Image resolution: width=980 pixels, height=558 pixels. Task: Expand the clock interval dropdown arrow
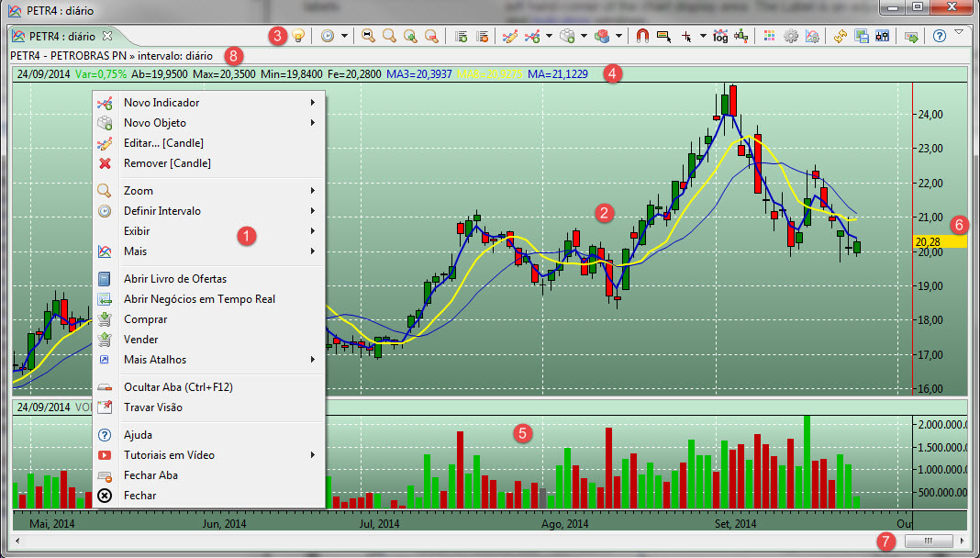(x=344, y=36)
